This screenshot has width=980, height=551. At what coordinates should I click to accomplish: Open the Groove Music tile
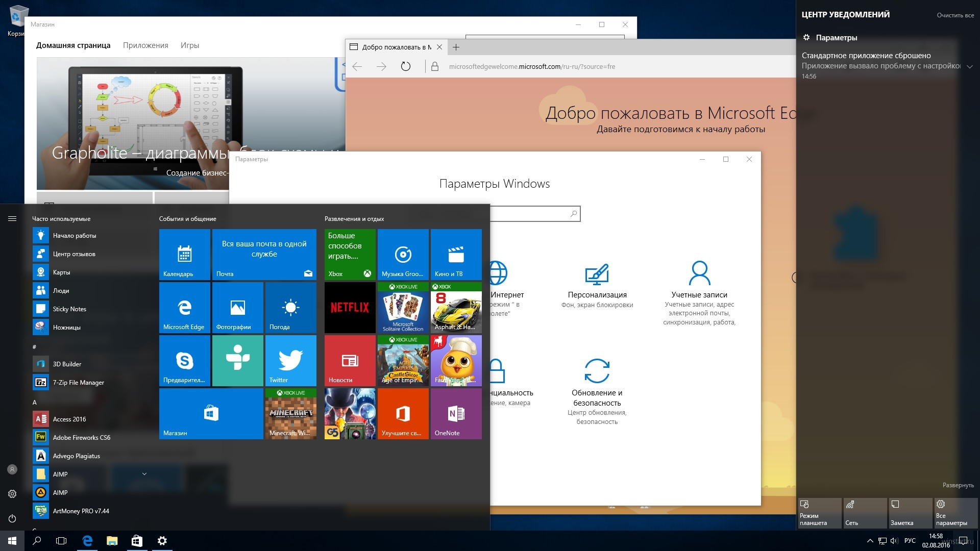pyautogui.click(x=403, y=254)
